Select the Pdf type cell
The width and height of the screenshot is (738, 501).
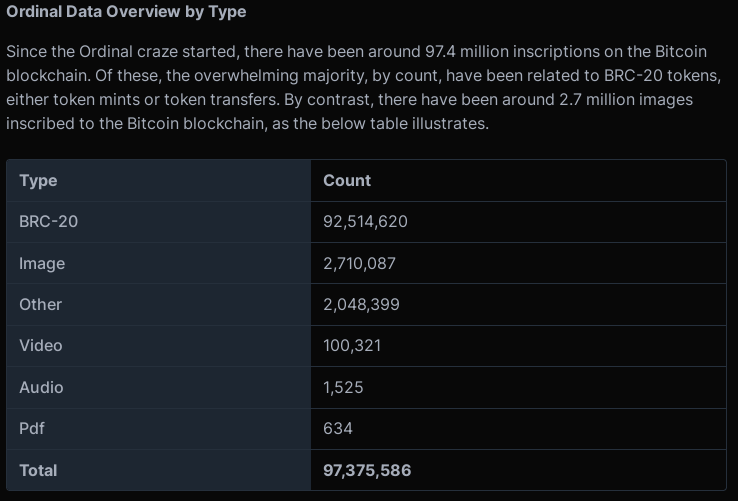pyautogui.click(x=32, y=428)
